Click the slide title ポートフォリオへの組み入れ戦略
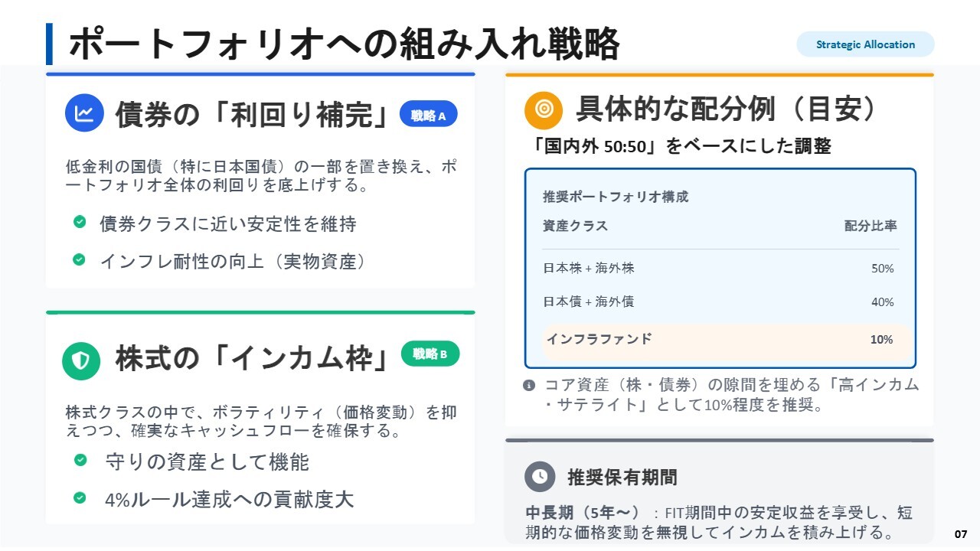The width and height of the screenshot is (980, 551). pos(344,44)
